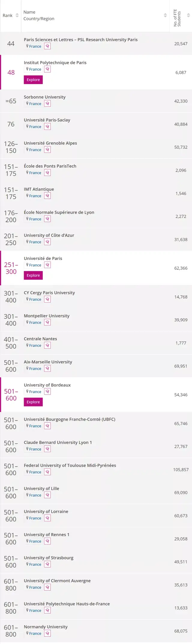
Task: Click graduation cap icon for Centrale Nantes
Action: (47, 345)
